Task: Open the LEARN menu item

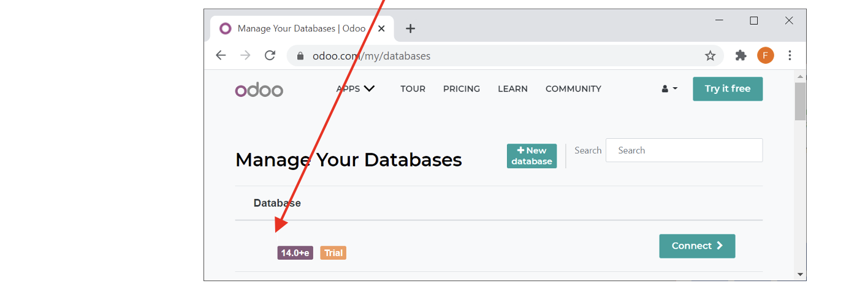Action: pyautogui.click(x=512, y=89)
